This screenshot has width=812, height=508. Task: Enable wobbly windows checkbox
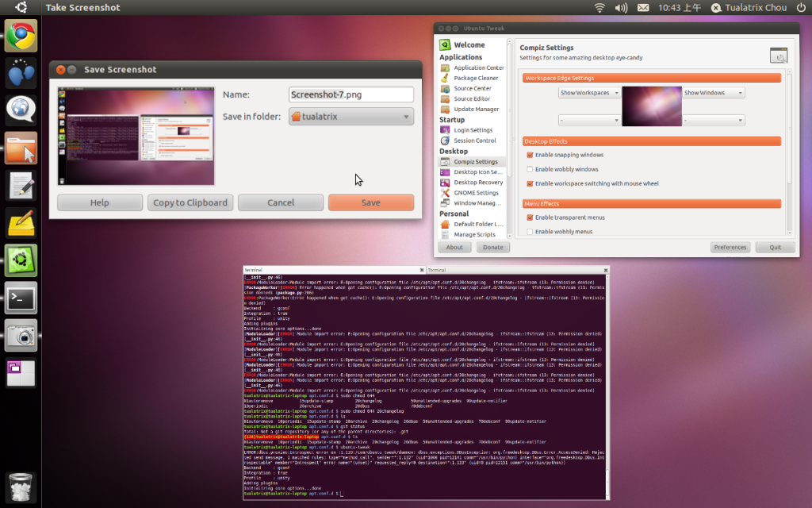530,170
